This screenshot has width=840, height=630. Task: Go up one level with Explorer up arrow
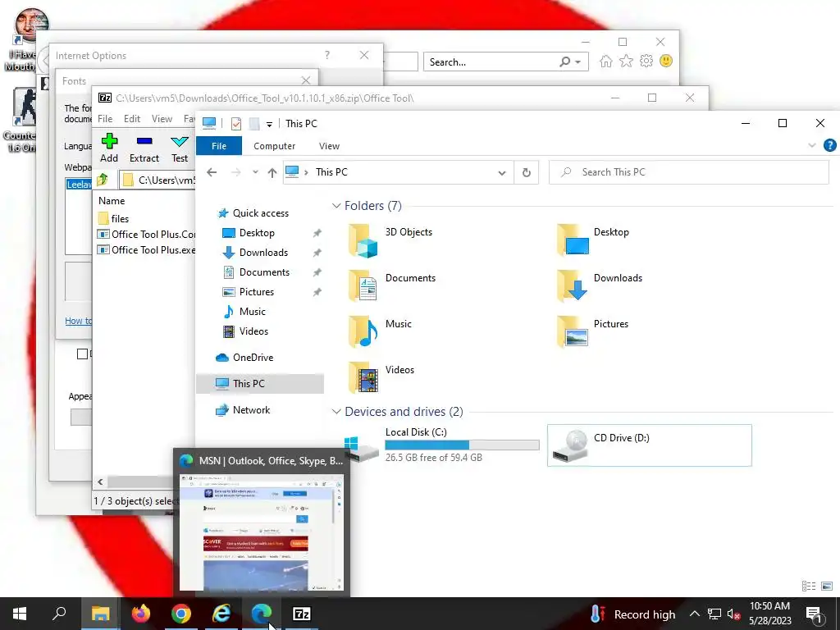272,172
